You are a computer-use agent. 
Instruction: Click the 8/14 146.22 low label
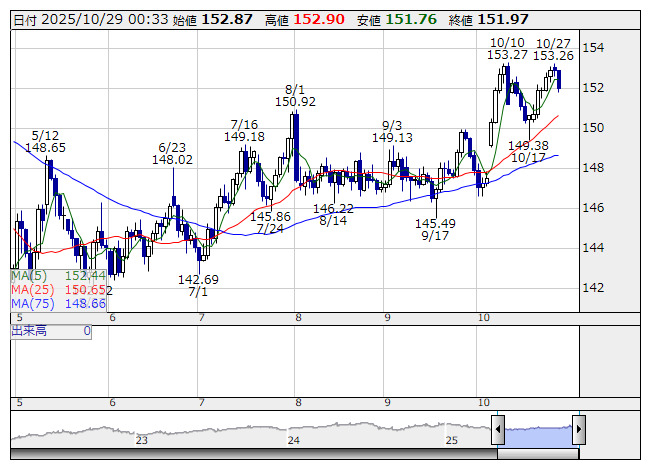[x=333, y=214]
